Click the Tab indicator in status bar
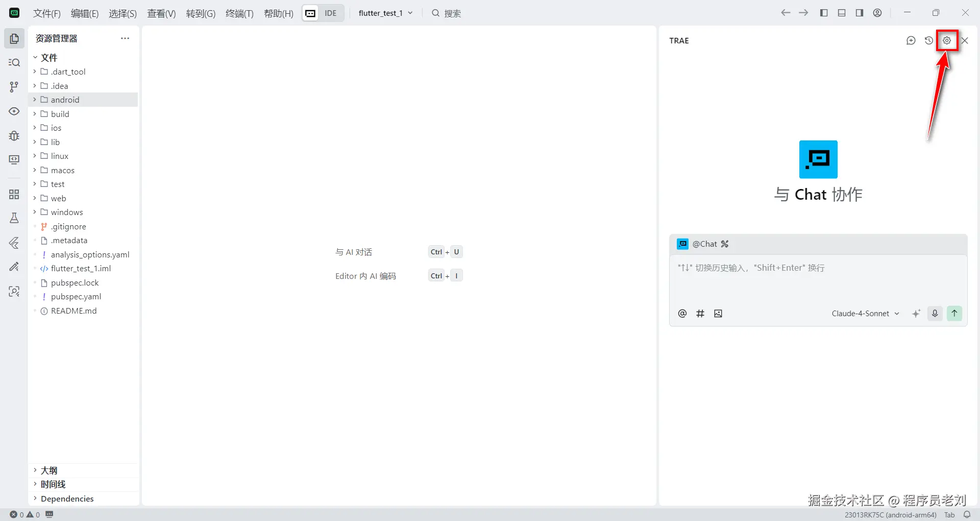This screenshot has width=980, height=521. pos(949,515)
